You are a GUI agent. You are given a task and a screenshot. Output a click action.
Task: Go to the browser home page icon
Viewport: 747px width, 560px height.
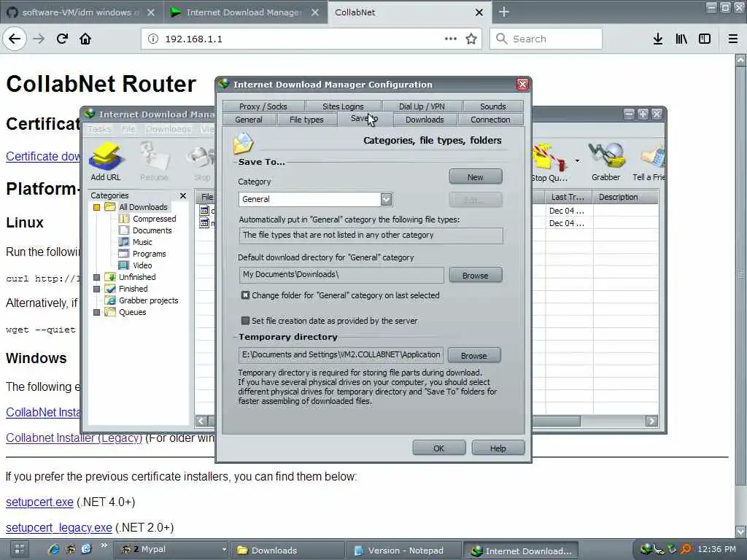85,39
